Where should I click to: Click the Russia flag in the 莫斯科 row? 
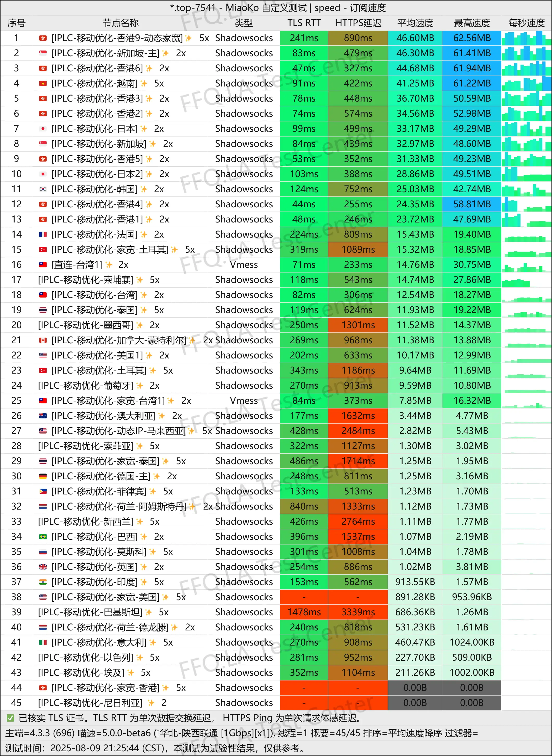(x=43, y=551)
